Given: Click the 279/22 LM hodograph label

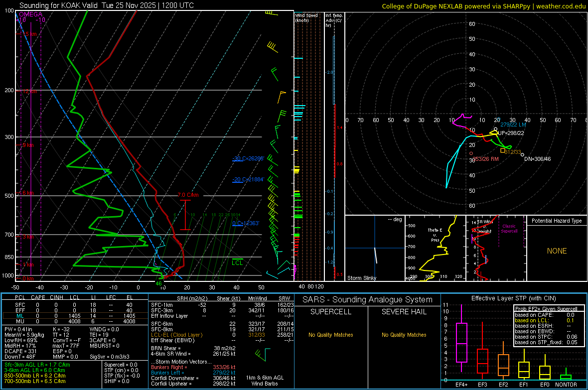Looking at the screenshot, I should tap(513, 125).
